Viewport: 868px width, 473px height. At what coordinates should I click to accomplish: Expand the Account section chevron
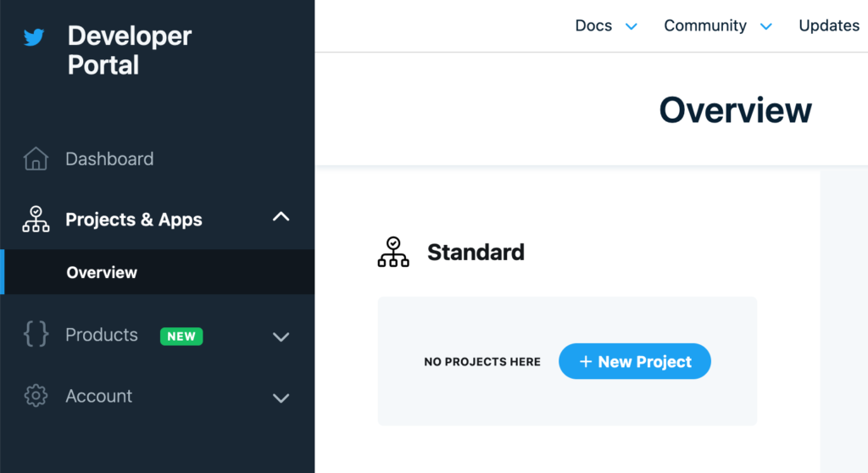click(x=281, y=398)
